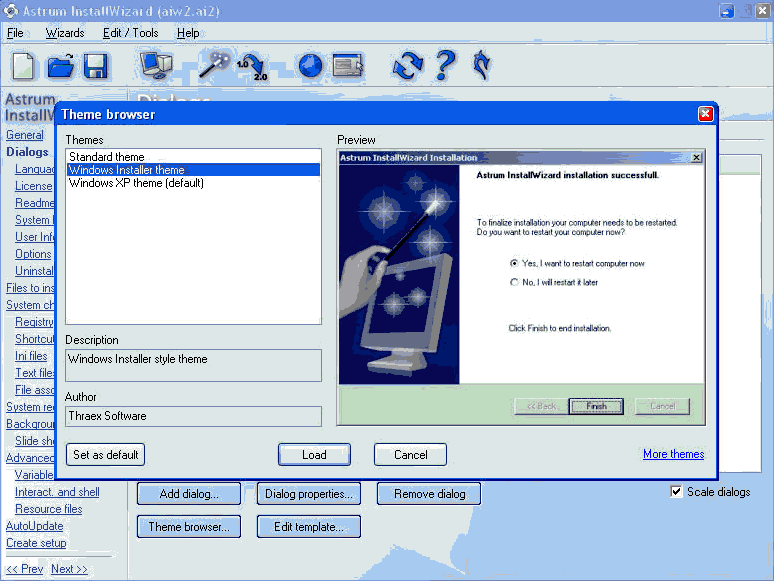Click the Remove dialog button
This screenshot has height=581, width=774.
click(429, 494)
